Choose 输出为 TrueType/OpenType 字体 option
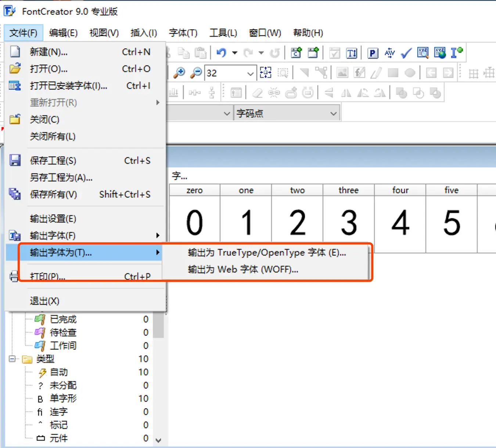The height and width of the screenshot is (448, 496). tap(266, 252)
